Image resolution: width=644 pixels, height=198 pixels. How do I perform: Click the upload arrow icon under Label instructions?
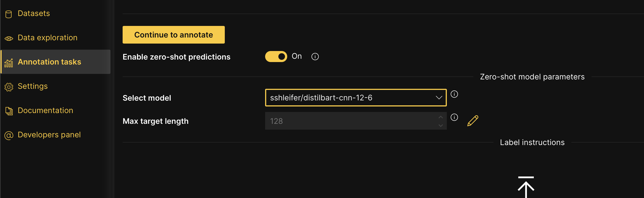tap(526, 187)
